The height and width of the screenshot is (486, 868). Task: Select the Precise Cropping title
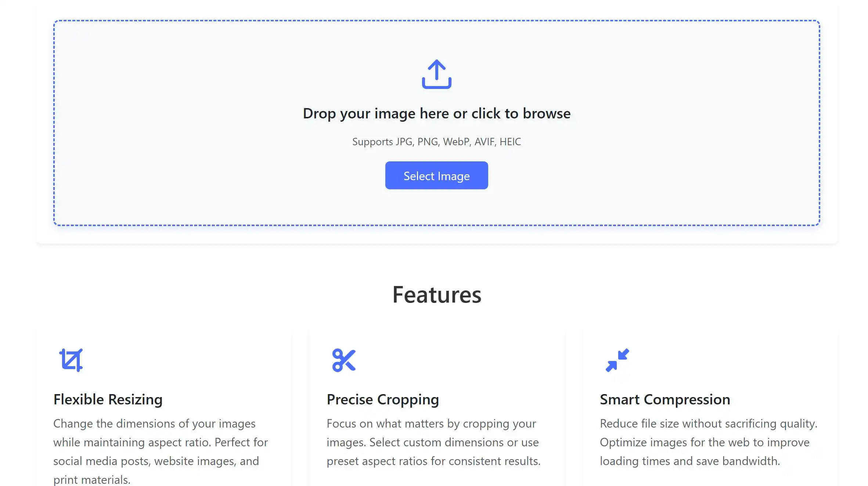pos(383,400)
